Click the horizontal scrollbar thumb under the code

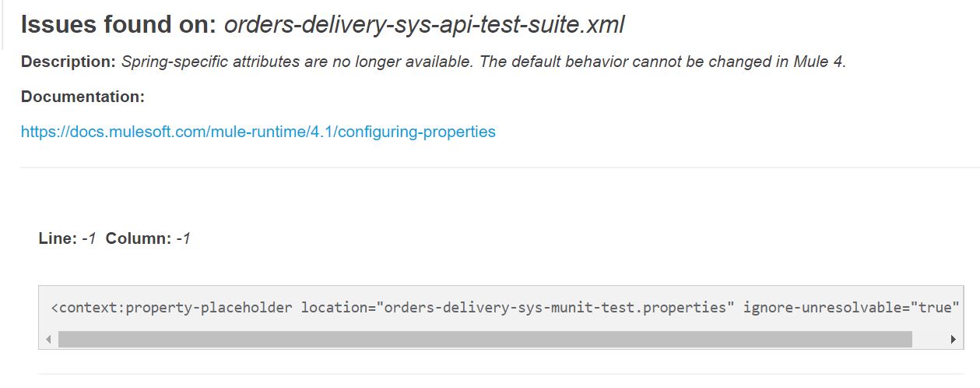tap(484, 340)
